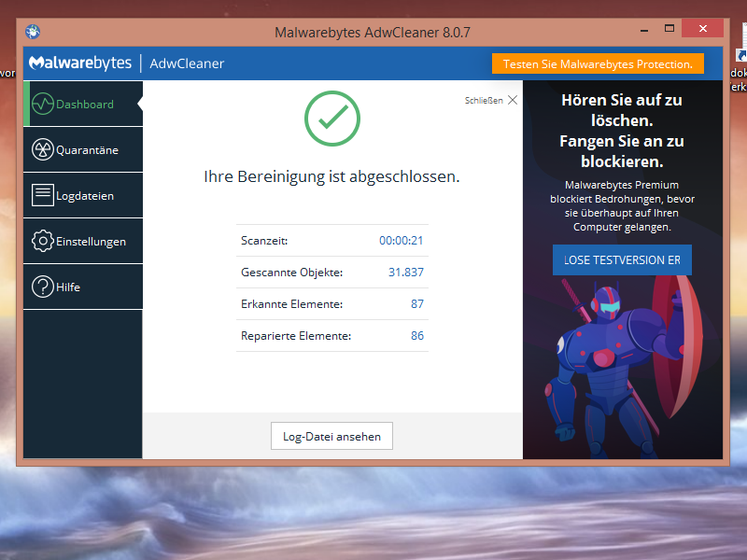Image resolution: width=747 pixels, height=560 pixels.
Task: Click the Quarantäne radiation icon
Action: (x=43, y=149)
